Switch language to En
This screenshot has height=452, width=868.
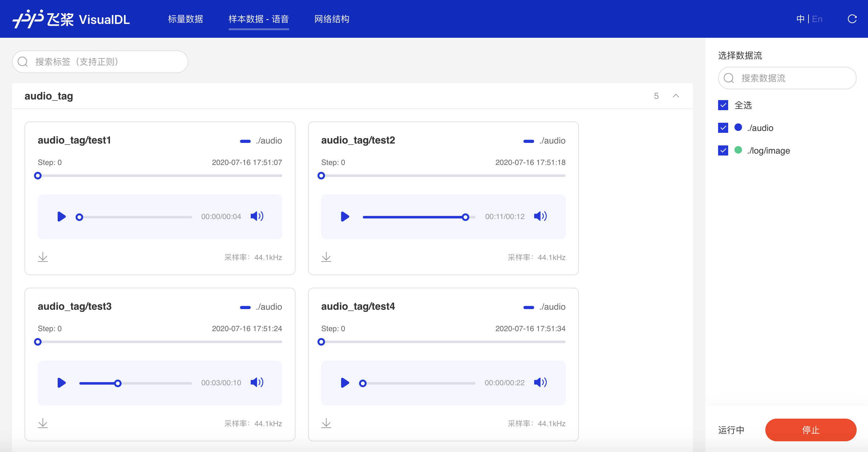[x=817, y=19]
